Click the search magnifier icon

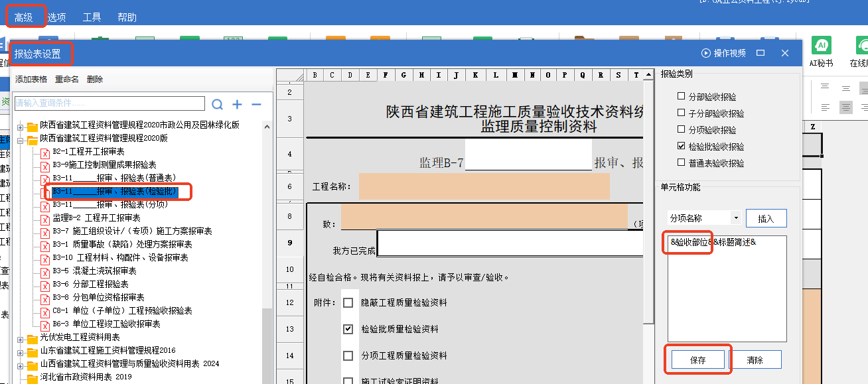217,104
